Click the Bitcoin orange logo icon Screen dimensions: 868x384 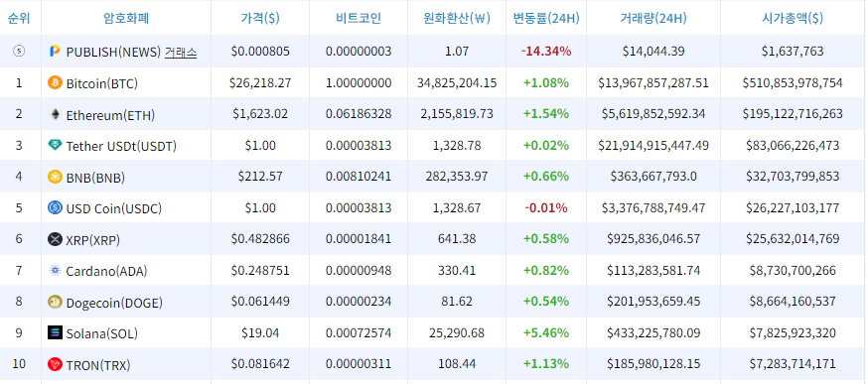click(x=55, y=83)
